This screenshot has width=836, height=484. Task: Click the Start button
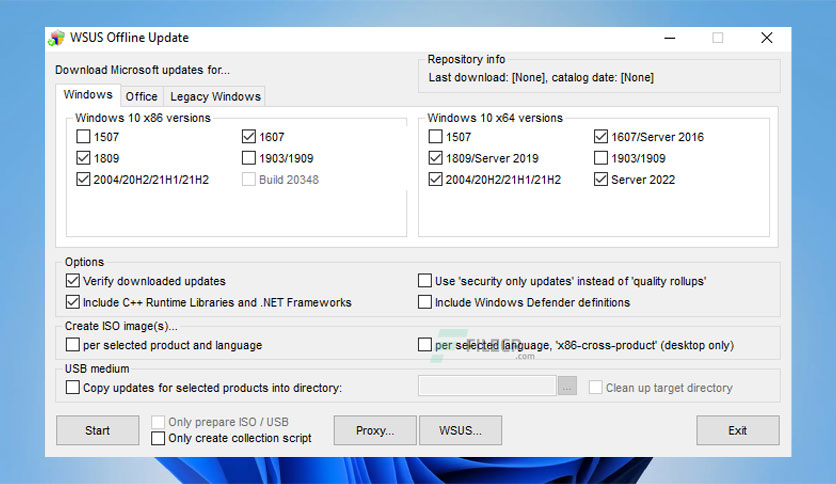[98, 430]
